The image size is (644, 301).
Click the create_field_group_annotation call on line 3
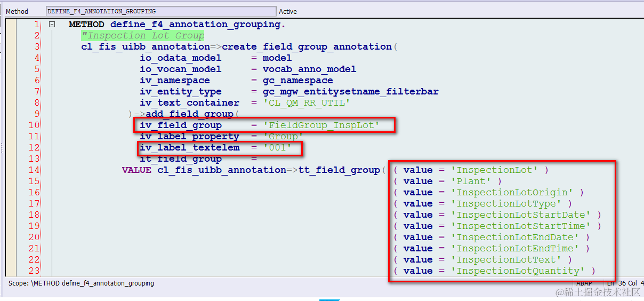(307, 47)
